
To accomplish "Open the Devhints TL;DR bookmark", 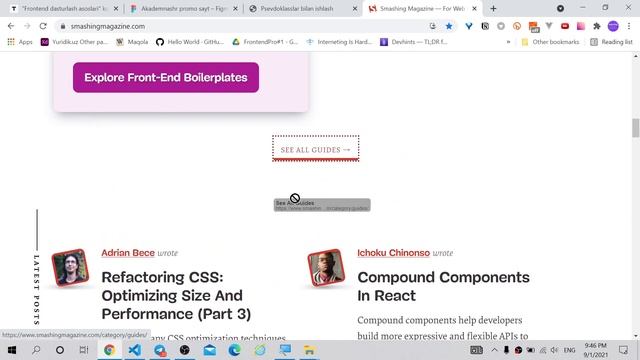I will tap(414, 42).
